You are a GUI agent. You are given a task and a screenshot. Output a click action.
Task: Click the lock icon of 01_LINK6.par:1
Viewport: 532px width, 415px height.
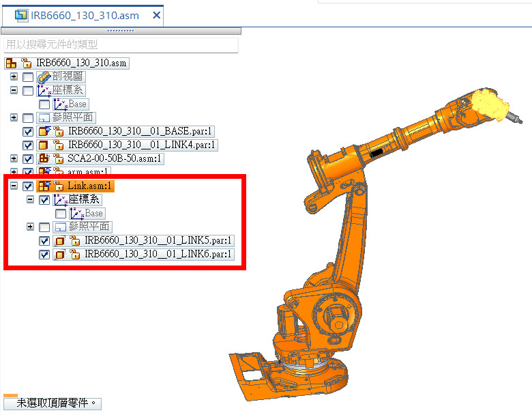pos(75,255)
